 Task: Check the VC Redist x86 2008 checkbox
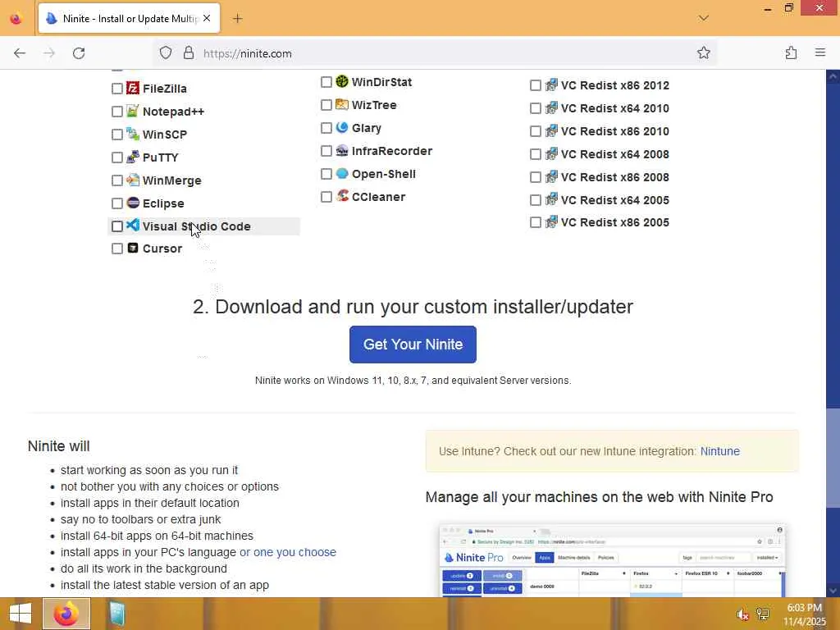tap(535, 177)
